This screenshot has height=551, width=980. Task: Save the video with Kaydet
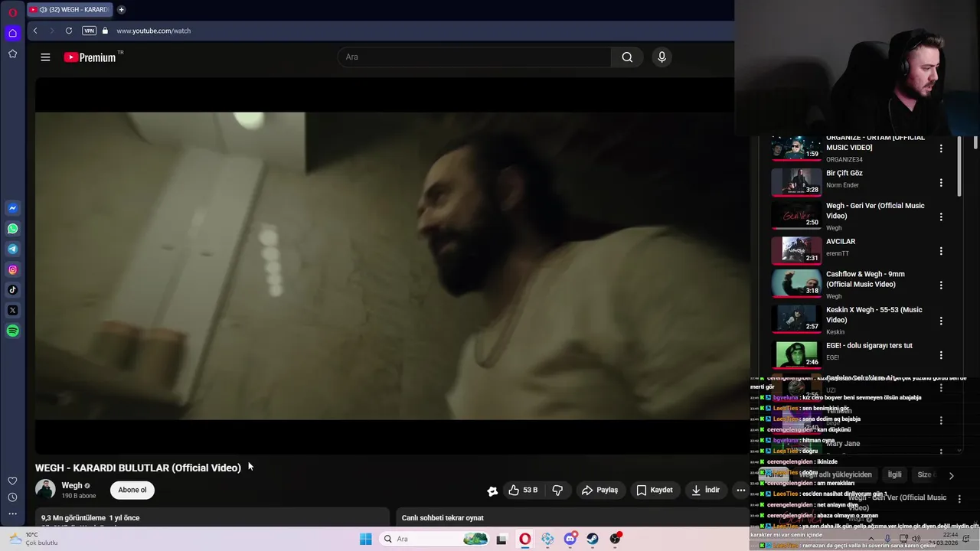pos(655,490)
